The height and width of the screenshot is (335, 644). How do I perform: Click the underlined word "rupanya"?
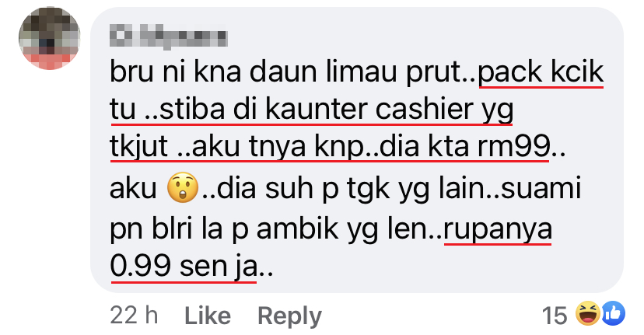point(498,229)
